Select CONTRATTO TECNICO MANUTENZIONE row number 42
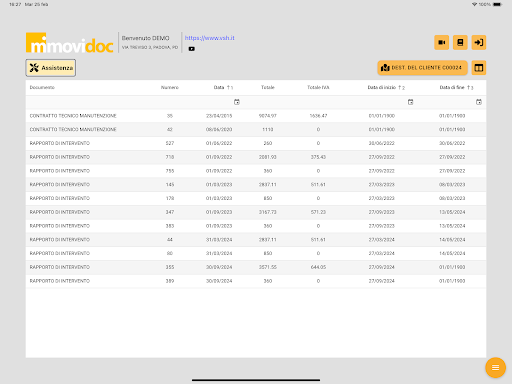This screenshot has height=384, width=512. [x=256, y=129]
